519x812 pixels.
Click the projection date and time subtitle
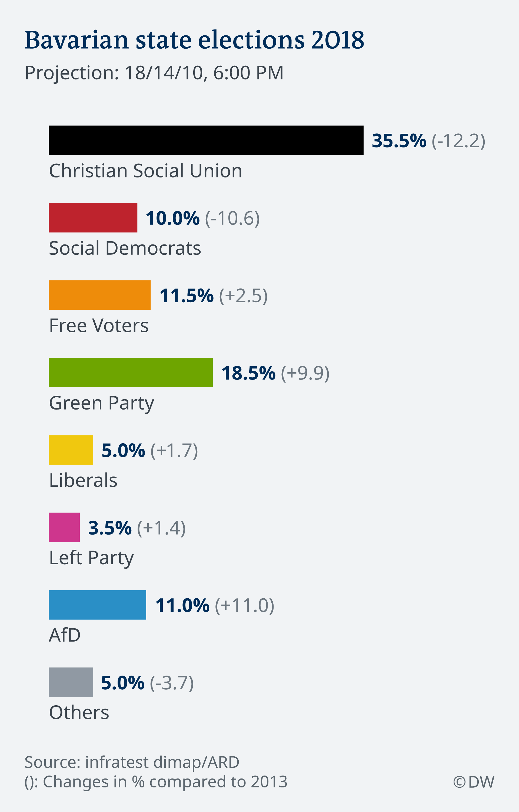coord(154,72)
